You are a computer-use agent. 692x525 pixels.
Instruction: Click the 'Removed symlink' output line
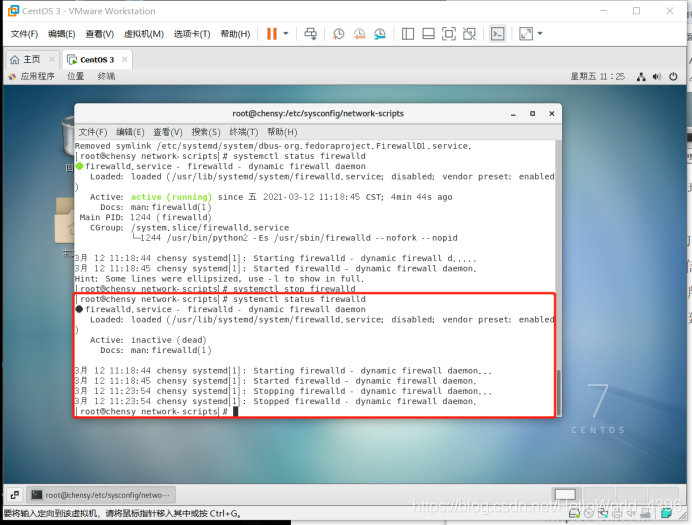(273, 146)
